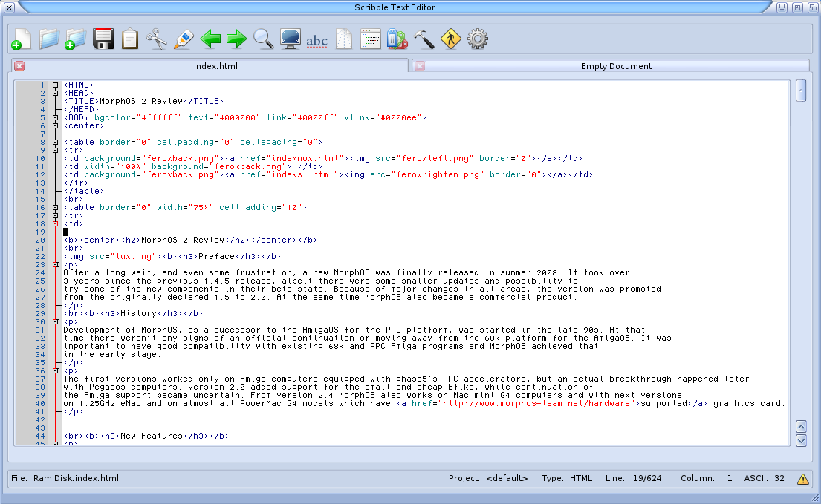This screenshot has height=504, width=821.
Task: Click the 'History' heading text on line 29
Action: (139, 314)
